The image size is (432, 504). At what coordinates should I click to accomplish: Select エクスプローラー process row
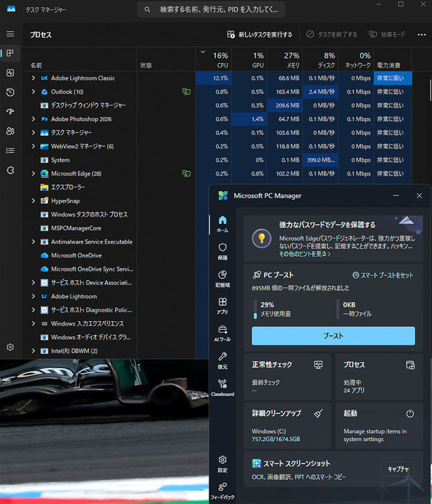109,187
